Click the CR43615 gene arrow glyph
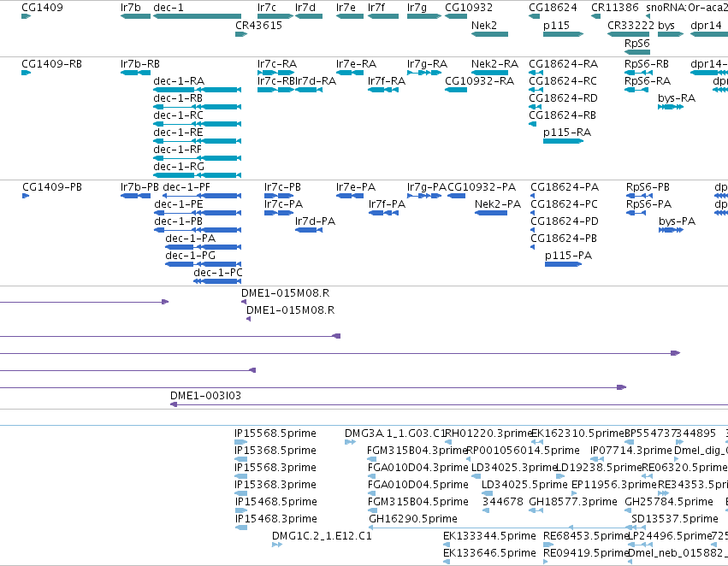This screenshot has height=566, width=728. pos(241,34)
